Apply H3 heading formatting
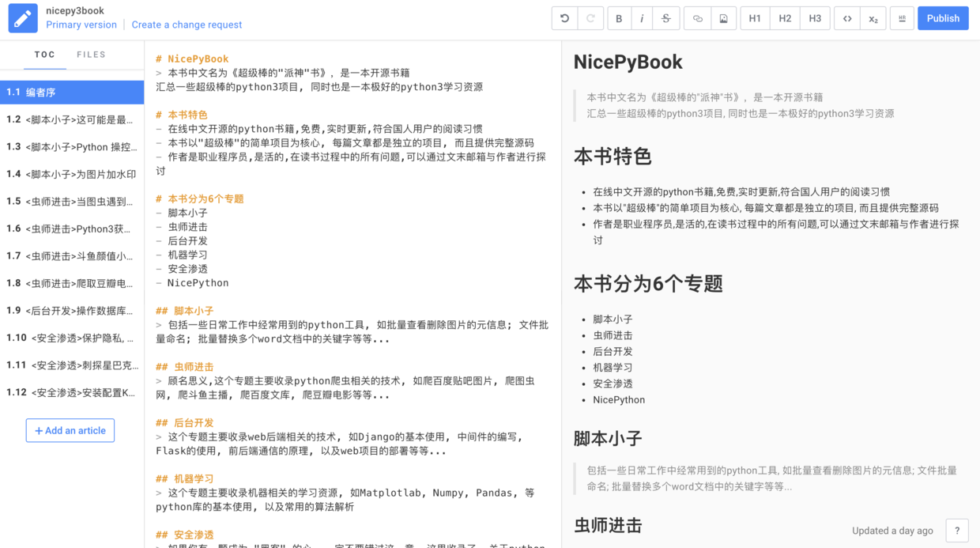The image size is (980, 548). click(815, 17)
